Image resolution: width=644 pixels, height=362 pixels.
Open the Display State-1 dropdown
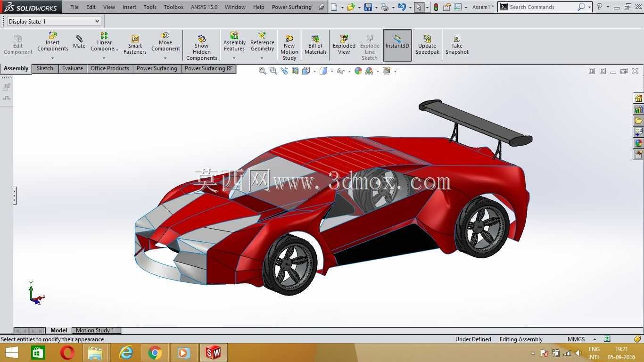coord(54,21)
